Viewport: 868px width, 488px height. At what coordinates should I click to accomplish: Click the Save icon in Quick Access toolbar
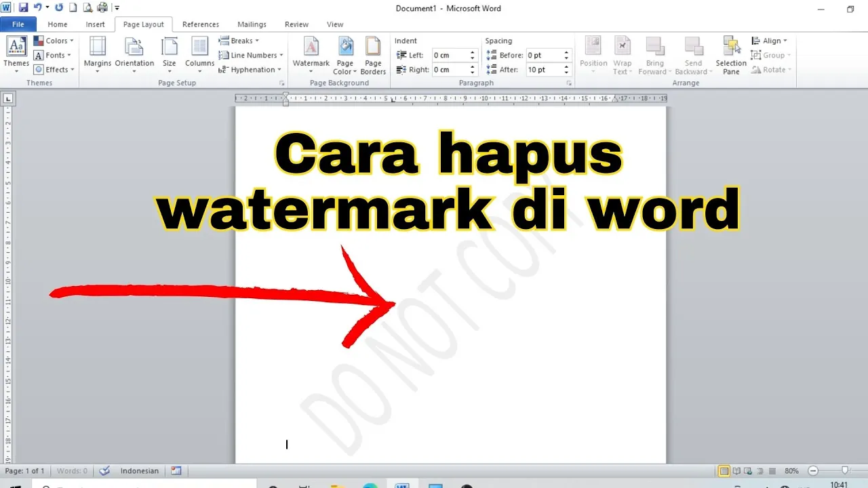click(x=23, y=7)
